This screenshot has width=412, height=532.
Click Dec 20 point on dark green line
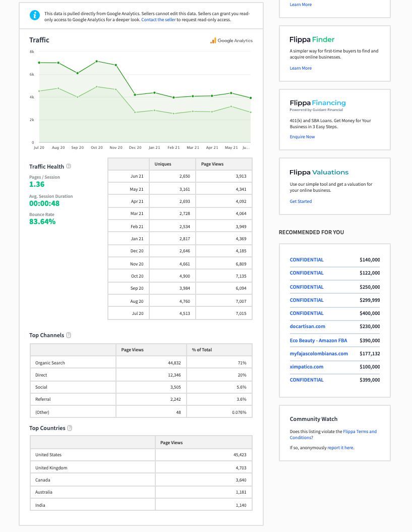(135, 95)
